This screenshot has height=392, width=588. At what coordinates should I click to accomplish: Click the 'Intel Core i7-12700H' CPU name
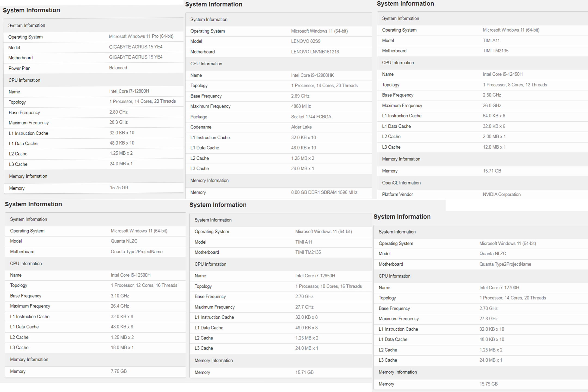[x=499, y=288]
